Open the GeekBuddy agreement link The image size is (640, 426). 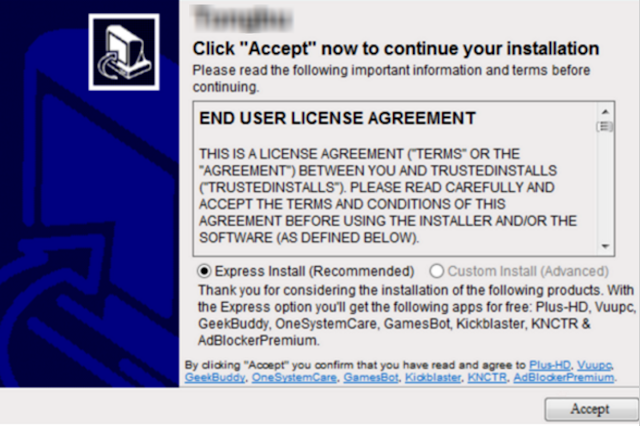(215, 377)
